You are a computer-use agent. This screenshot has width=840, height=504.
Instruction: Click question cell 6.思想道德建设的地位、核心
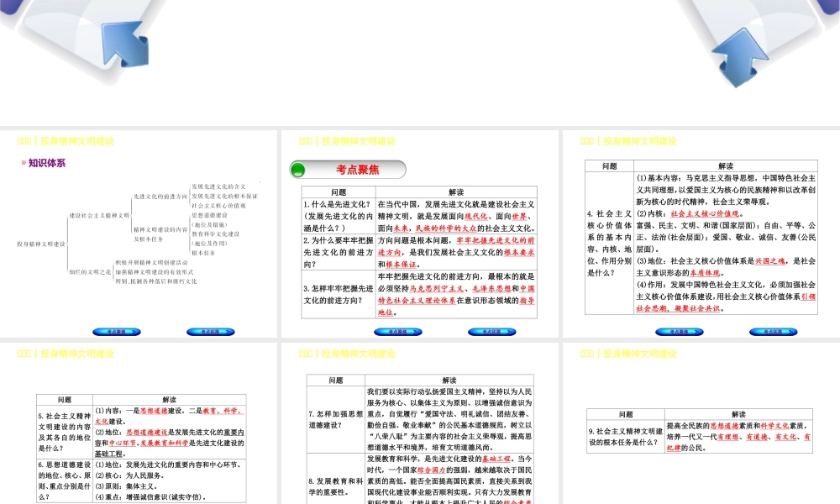65,480
